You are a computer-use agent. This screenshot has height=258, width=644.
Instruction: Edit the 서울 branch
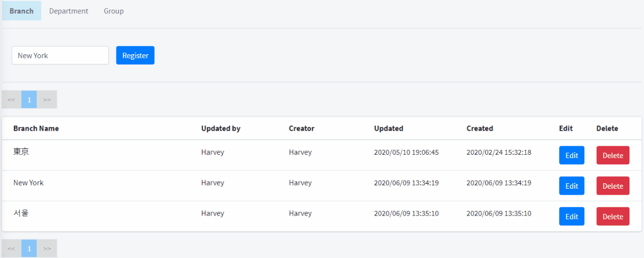(572, 217)
